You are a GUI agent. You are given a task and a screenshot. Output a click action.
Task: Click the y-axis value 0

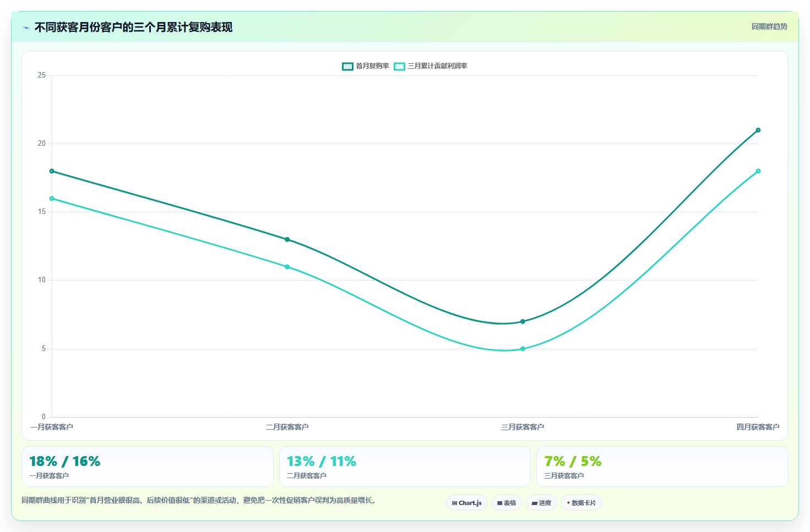[44, 417]
